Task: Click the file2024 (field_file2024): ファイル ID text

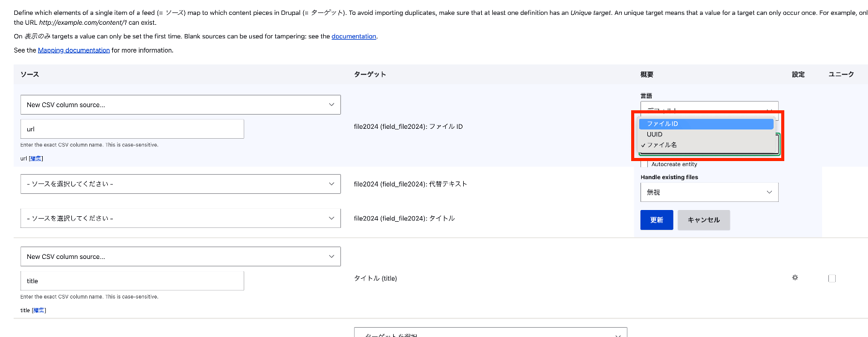Action: (409, 126)
